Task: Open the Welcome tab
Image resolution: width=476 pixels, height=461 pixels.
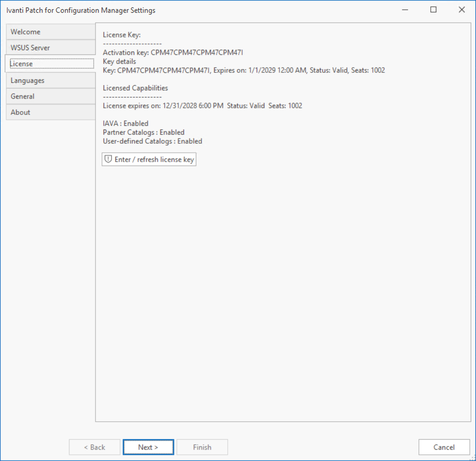Action: (50, 32)
